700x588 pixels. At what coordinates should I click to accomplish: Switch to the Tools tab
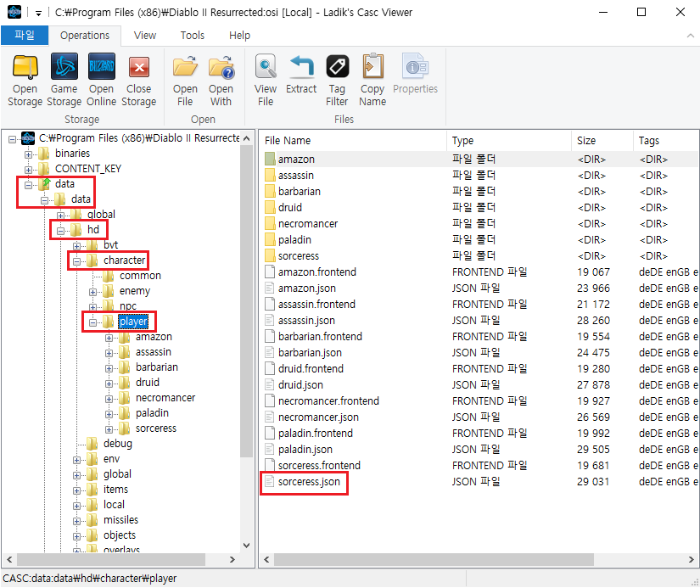coord(193,36)
